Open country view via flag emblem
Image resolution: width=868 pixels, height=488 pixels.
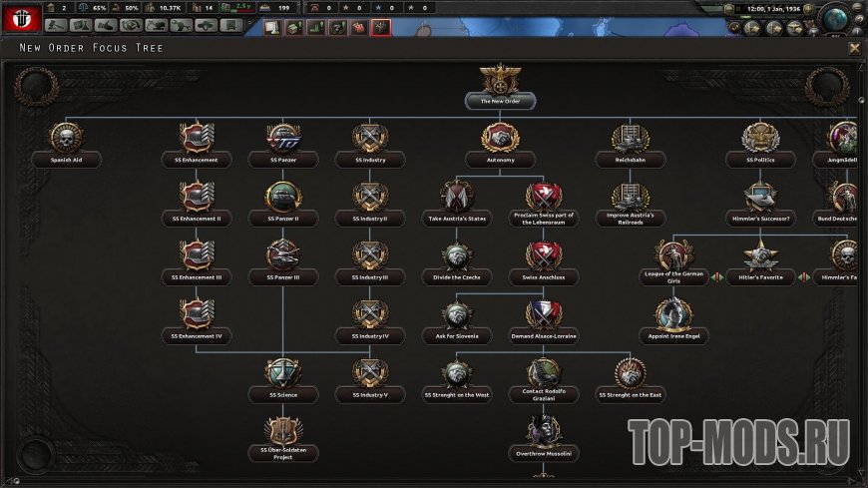[x=19, y=17]
